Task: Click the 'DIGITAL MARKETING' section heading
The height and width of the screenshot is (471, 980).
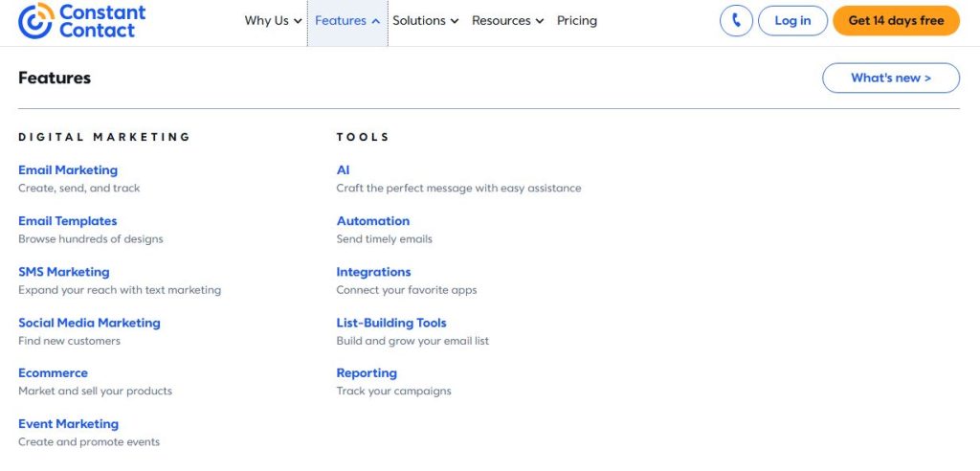Action: tap(103, 137)
